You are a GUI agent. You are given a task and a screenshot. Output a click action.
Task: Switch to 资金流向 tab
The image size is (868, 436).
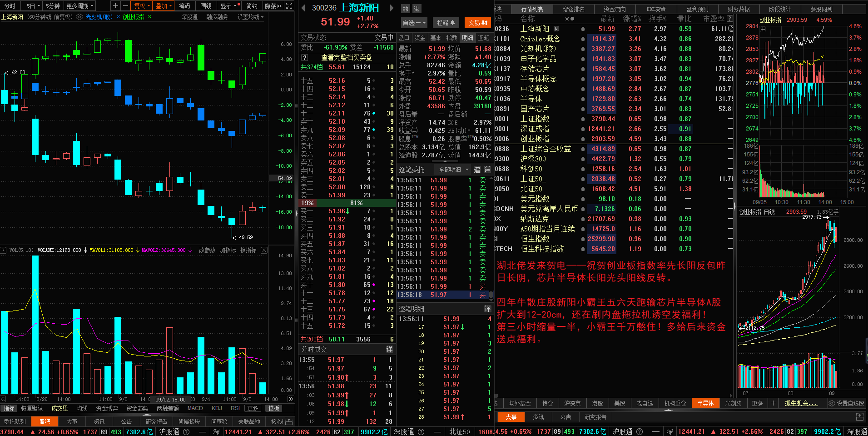point(615,9)
